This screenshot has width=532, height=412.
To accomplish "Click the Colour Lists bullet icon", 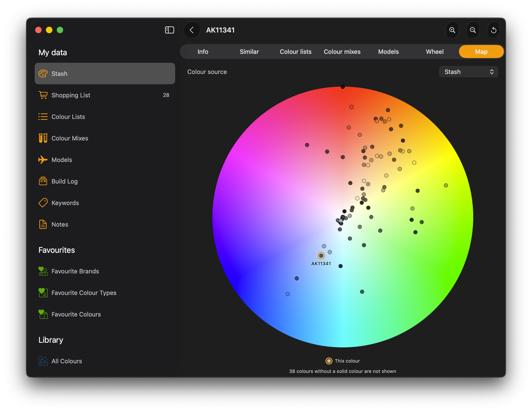I will tap(43, 117).
